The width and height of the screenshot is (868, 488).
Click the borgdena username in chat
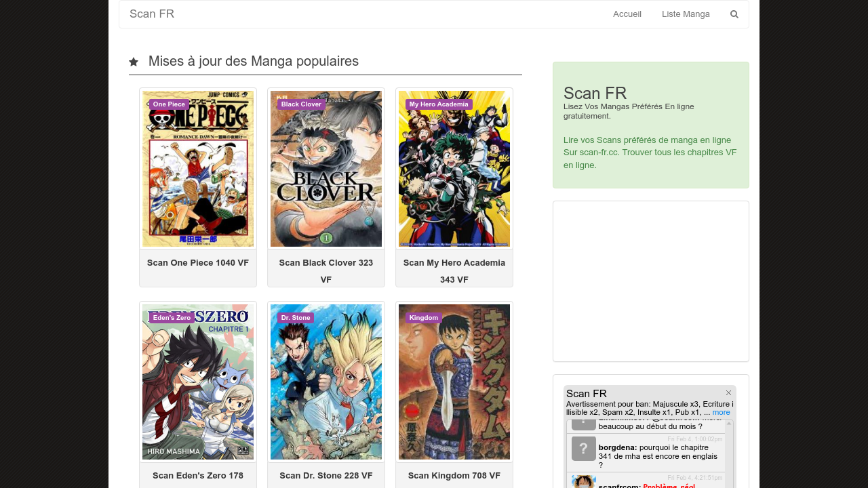tap(618, 447)
